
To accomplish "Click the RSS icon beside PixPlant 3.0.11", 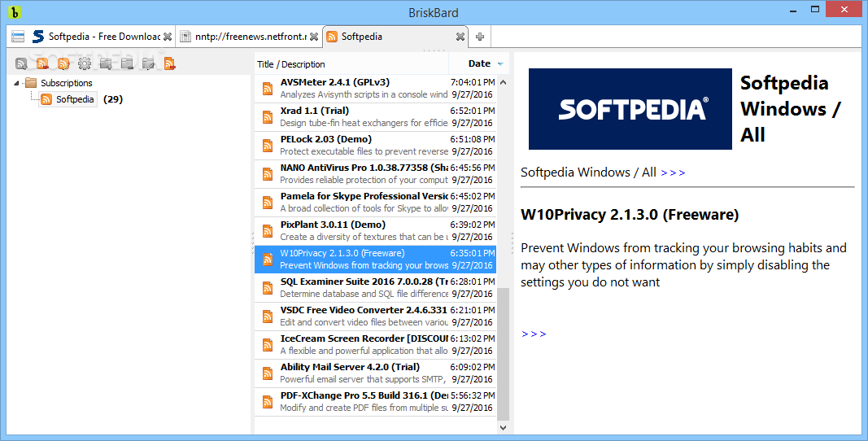I will (x=268, y=231).
